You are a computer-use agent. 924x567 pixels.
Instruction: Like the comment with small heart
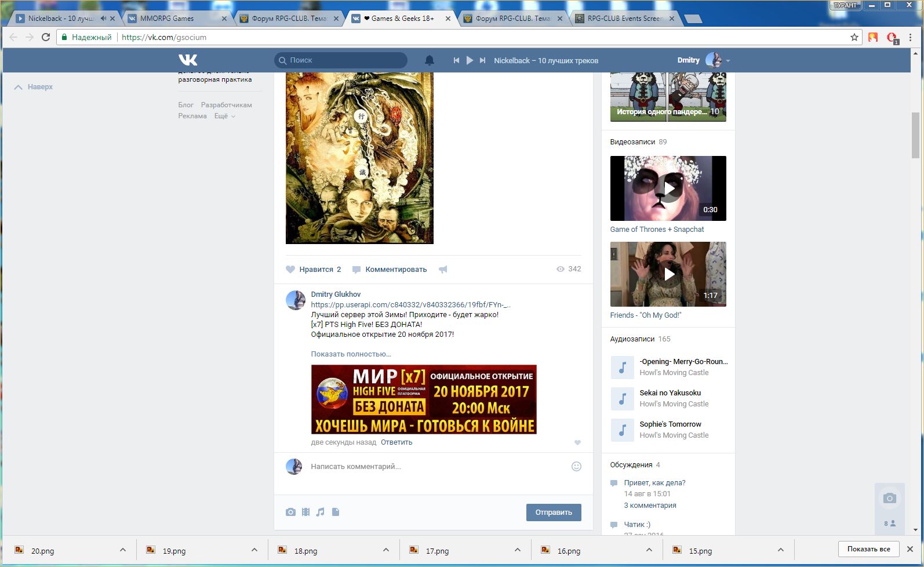577,443
